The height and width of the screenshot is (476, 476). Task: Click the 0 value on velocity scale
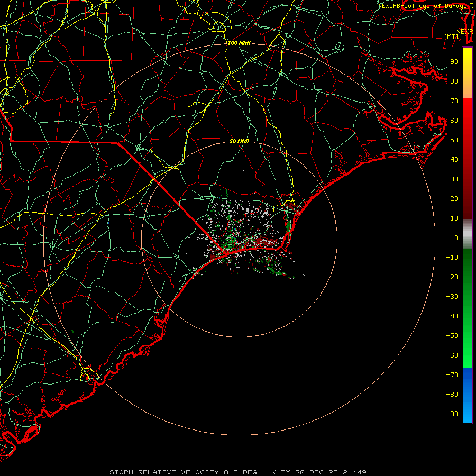click(456, 237)
